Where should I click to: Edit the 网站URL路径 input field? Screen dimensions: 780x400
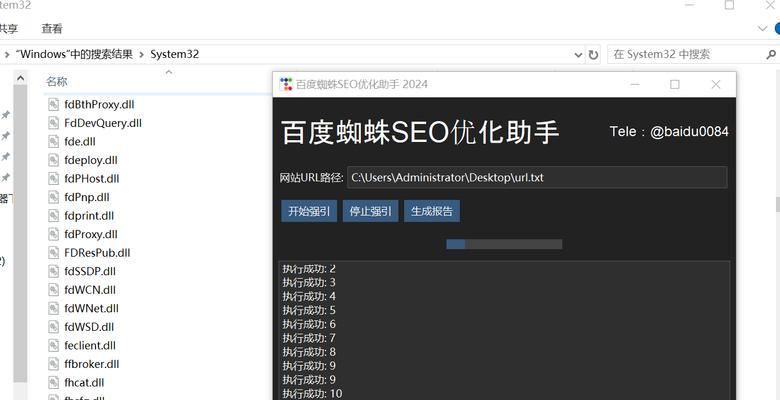537,178
